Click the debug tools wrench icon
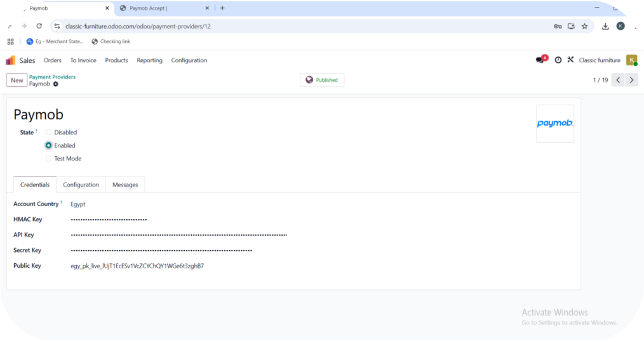Image resolution: width=644 pixels, height=342 pixels. (x=570, y=60)
